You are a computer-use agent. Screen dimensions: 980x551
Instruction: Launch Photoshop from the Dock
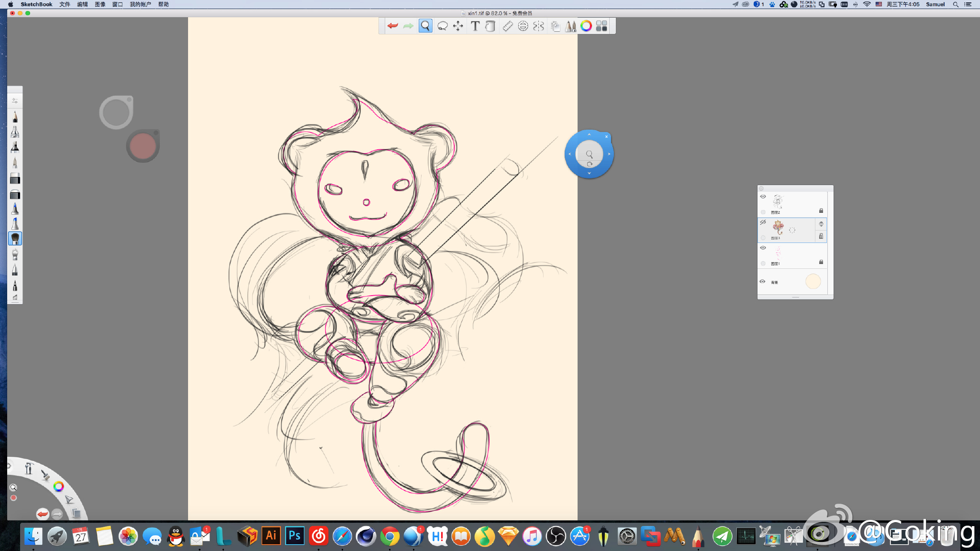click(295, 536)
